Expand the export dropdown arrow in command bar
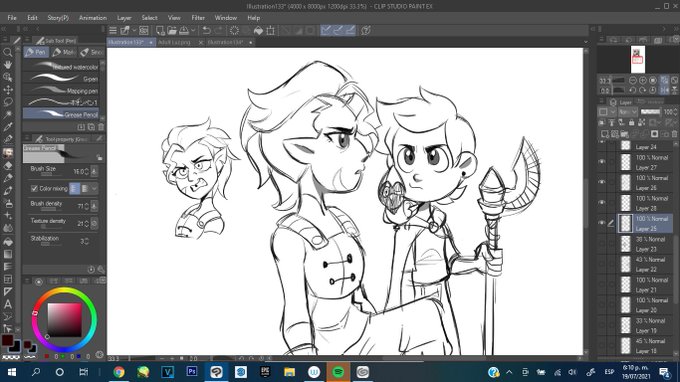This screenshot has height=382, width=680. pos(193,30)
